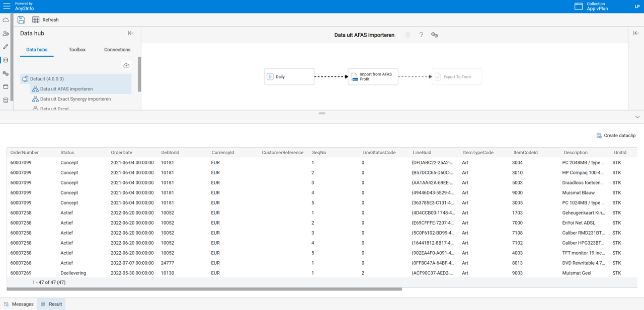Collapse the result pane with chevron
644x310 pixels.
[x=637, y=117]
